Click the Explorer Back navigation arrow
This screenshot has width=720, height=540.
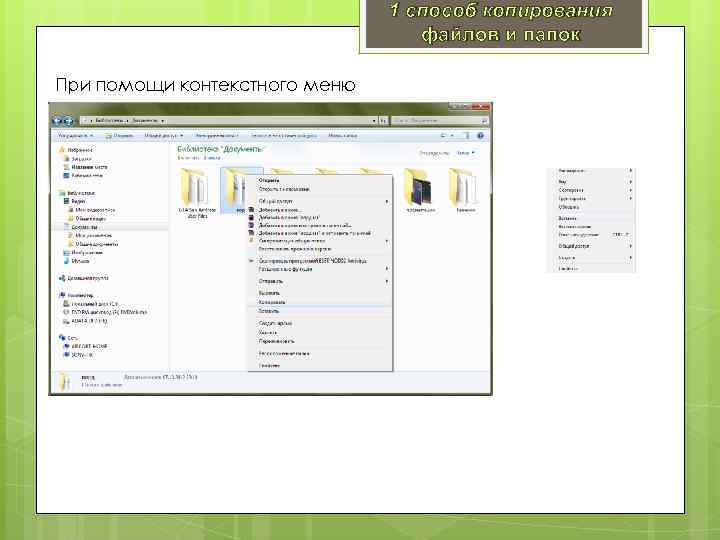pos(57,121)
